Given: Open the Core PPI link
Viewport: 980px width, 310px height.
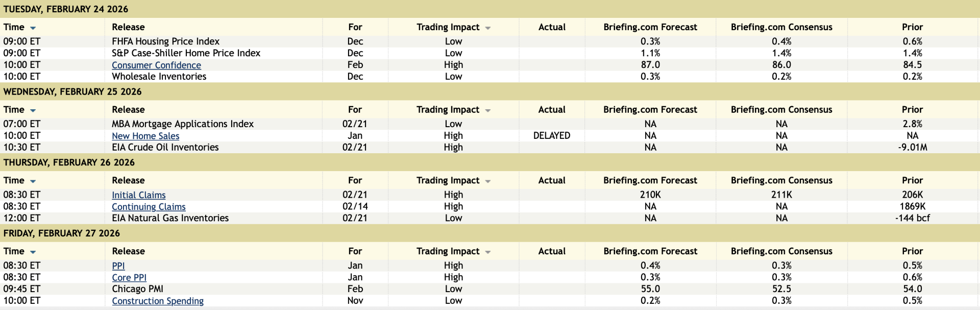Looking at the screenshot, I should 129,278.
